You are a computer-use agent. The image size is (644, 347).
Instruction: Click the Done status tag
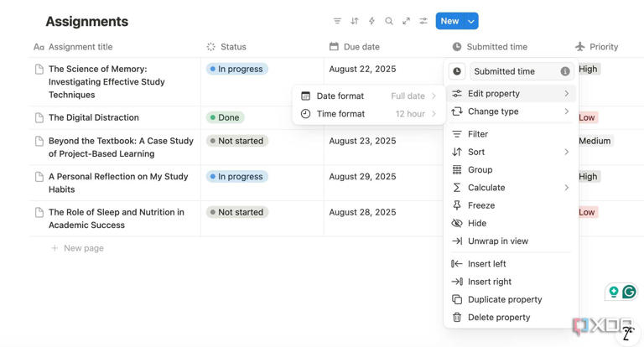(225, 117)
